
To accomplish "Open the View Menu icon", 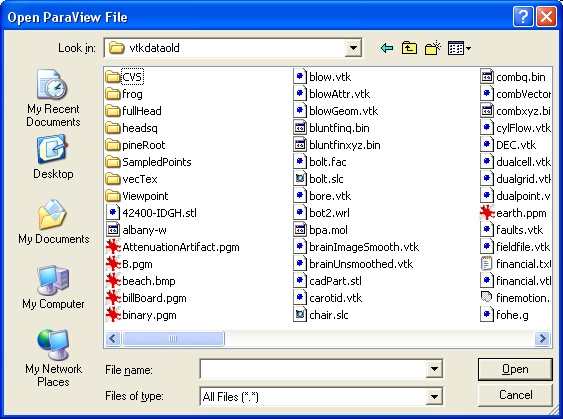I will pos(459,48).
